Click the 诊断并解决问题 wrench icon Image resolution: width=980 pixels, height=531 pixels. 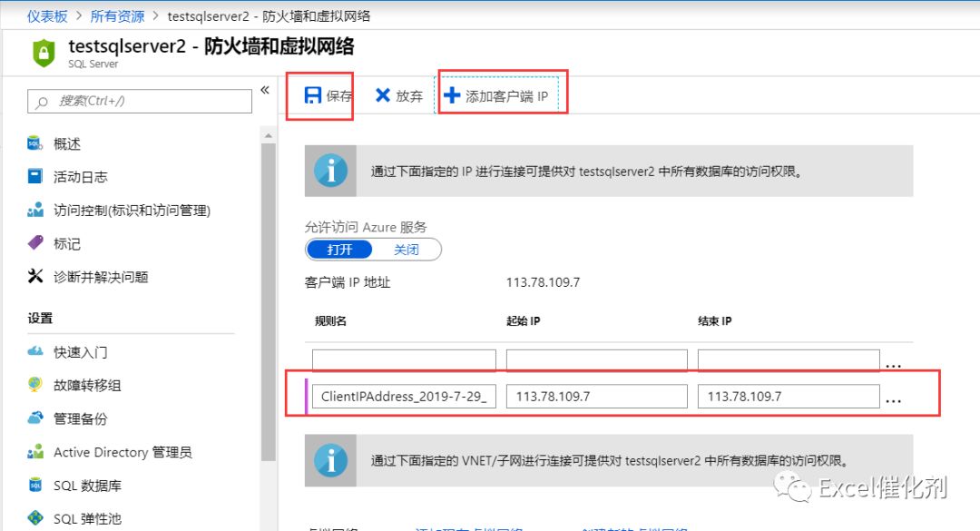pos(35,276)
